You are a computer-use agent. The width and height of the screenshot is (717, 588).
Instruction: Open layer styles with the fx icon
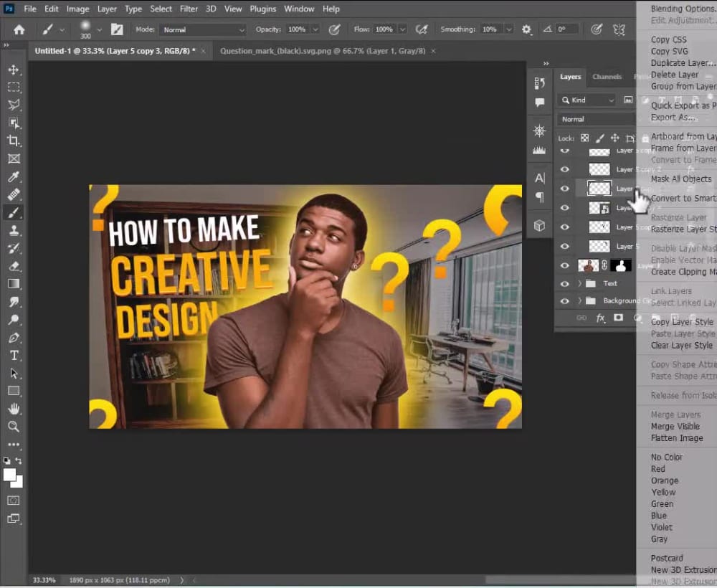601,318
